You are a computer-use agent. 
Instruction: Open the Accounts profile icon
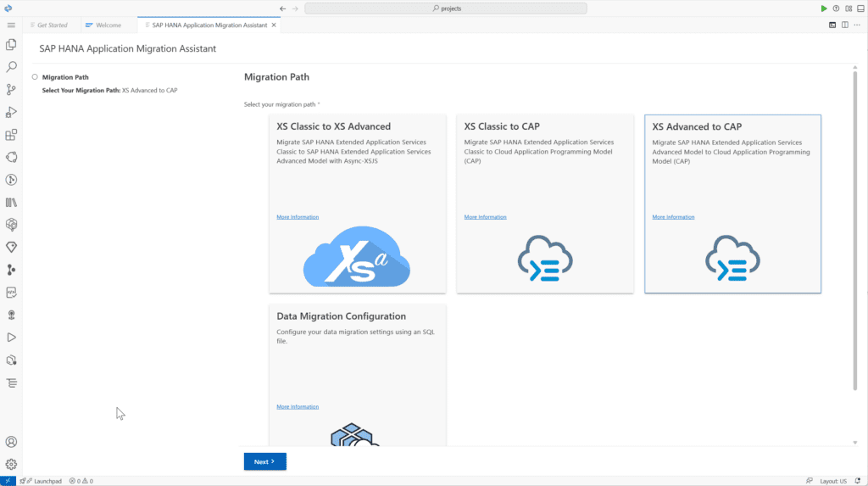[11, 442]
